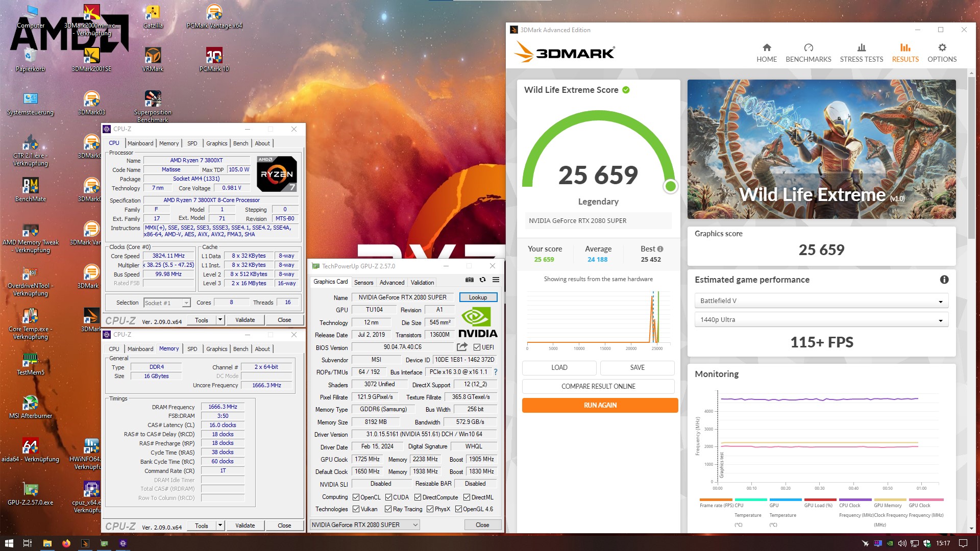
Task: Open Stress Tests in 3DMark
Action: (861, 53)
